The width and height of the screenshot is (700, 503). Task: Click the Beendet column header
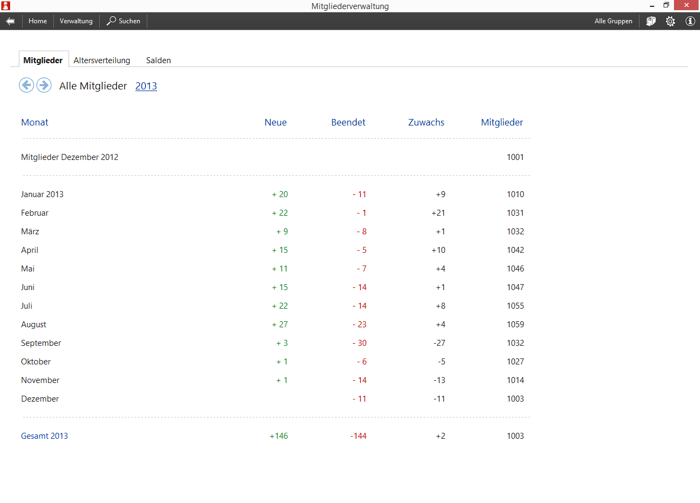tap(348, 122)
